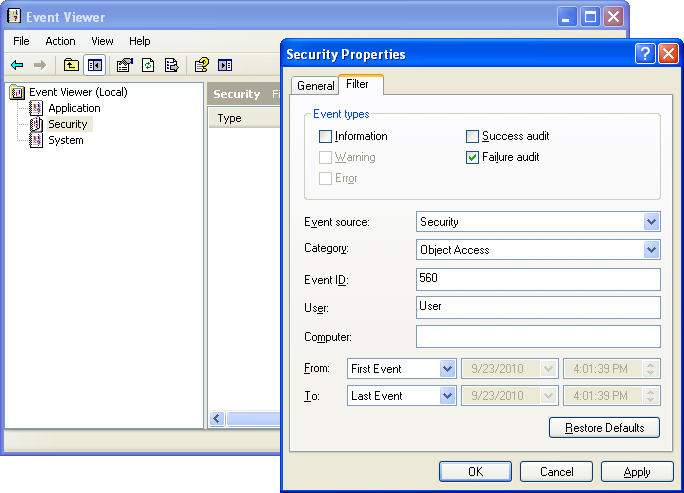Open Properties via toolbar icon
This screenshot has height=493, width=684.
[x=124, y=65]
